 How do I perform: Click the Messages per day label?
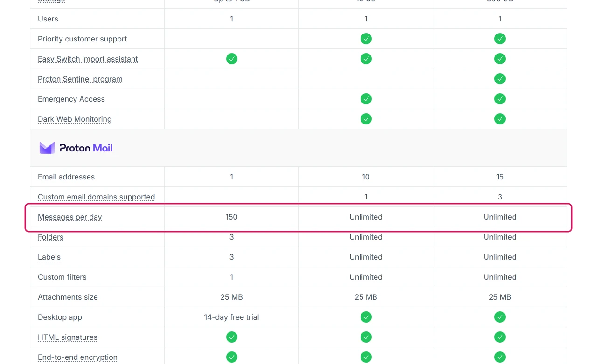pos(70,217)
